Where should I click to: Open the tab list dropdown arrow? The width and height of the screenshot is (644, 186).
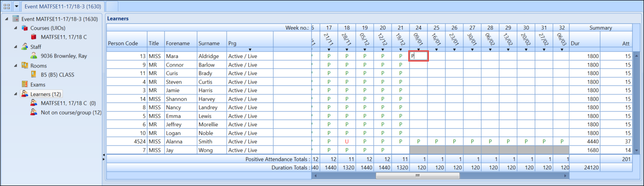coord(17,6)
